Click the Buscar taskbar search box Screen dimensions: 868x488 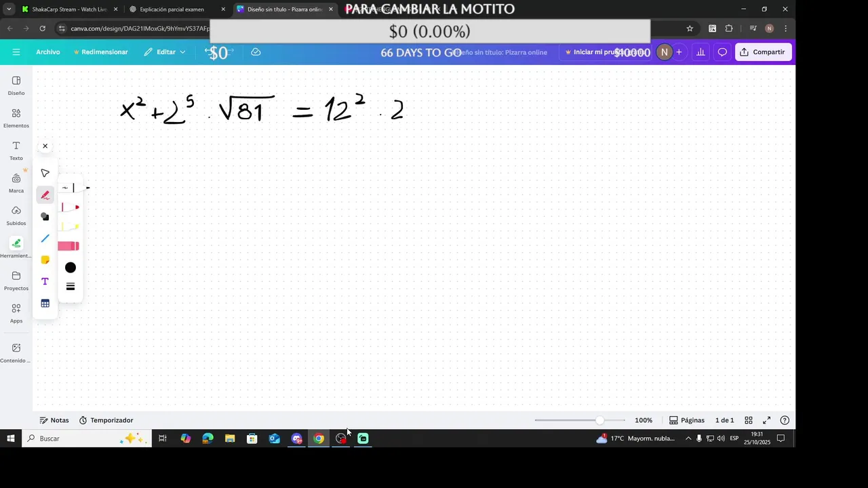point(86,439)
